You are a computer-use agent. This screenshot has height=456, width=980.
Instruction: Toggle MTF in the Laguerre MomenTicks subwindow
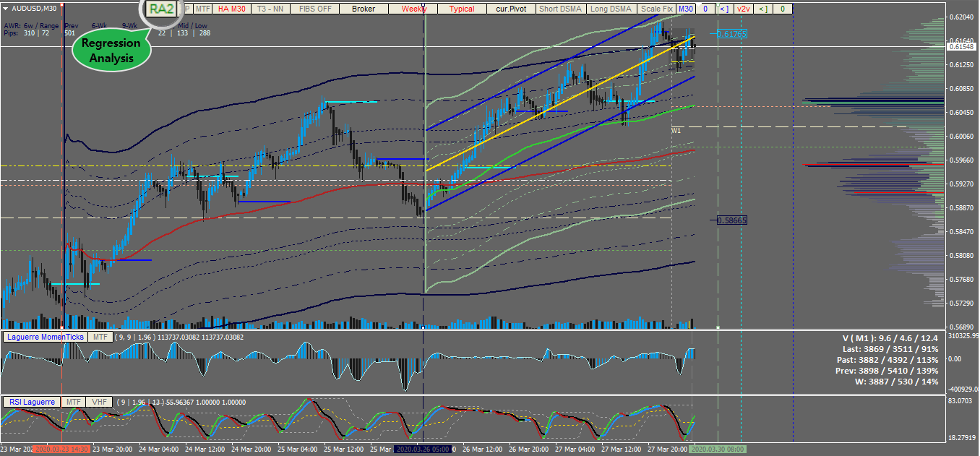100,337
